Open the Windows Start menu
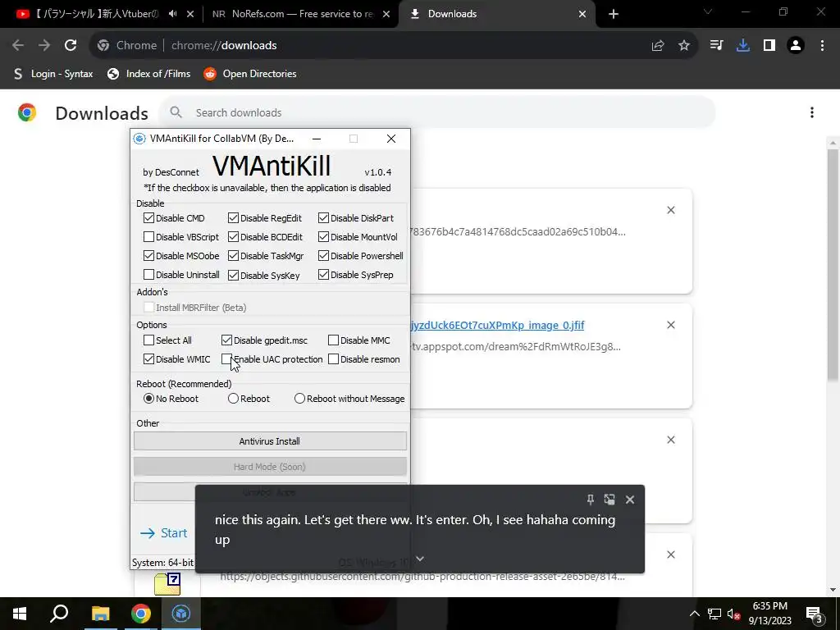Viewport: 840px width, 630px height. tap(20, 614)
